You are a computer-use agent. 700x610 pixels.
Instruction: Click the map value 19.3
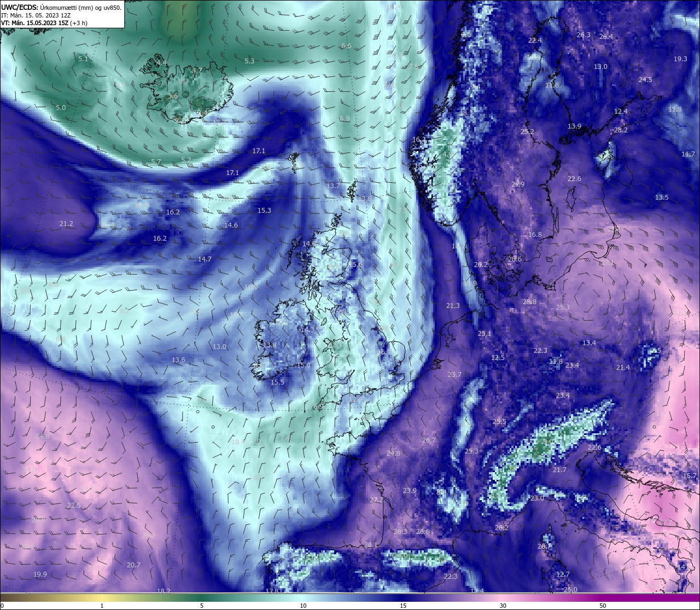tap(680, 59)
